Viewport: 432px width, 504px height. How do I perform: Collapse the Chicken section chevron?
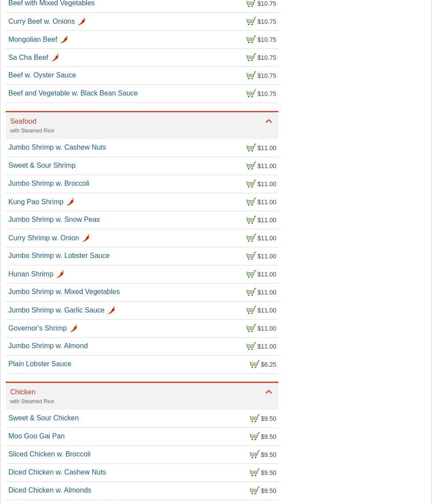coord(269,392)
